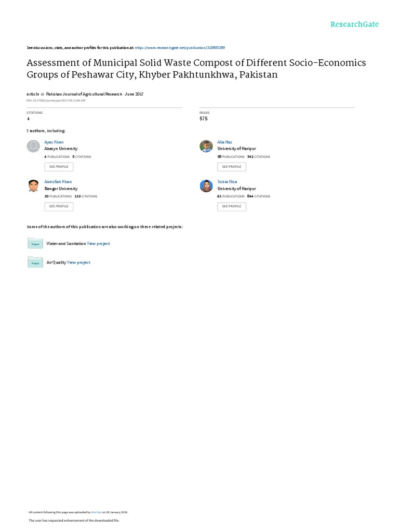Screen dimensions: 399x532
Task: Click the Water and Sanitation project icon
Action: [x=35, y=243]
